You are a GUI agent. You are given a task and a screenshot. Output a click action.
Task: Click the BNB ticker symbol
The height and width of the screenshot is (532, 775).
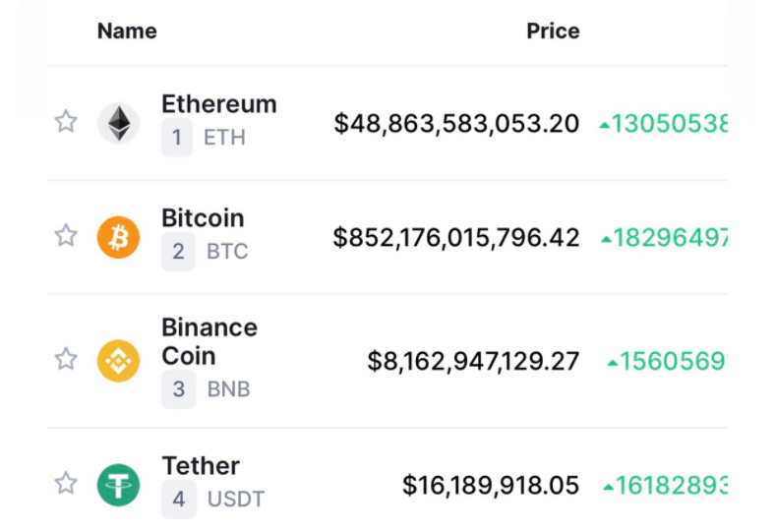(x=228, y=389)
